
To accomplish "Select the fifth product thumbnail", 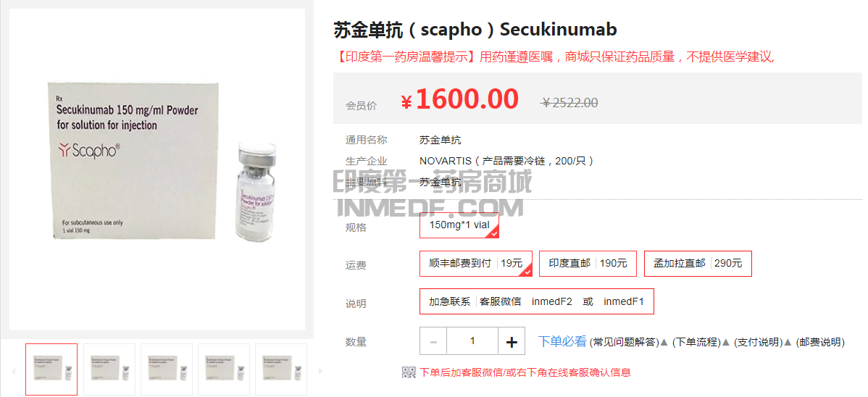I will [x=280, y=369].
